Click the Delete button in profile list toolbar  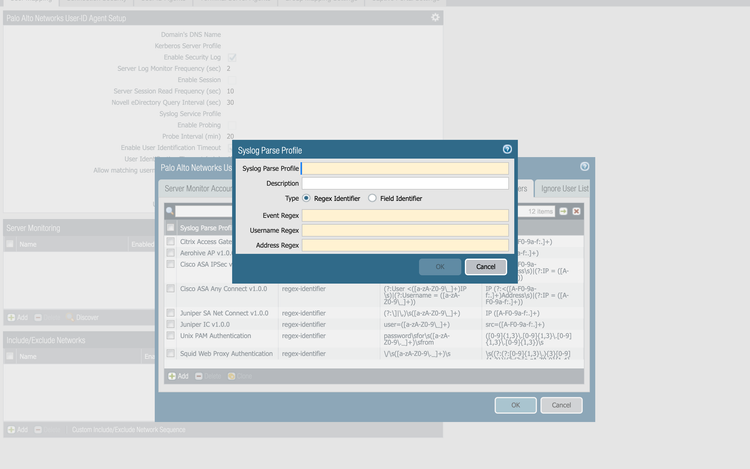point(208,376)
